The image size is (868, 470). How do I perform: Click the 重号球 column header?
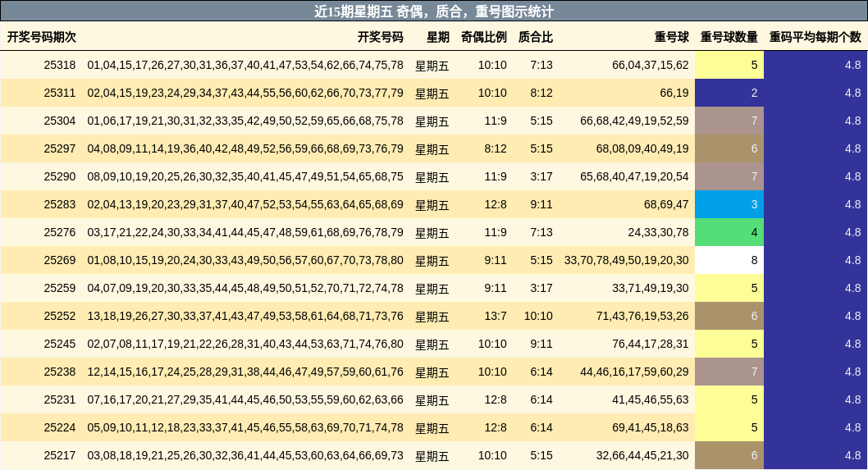click(x=671, y=37)
